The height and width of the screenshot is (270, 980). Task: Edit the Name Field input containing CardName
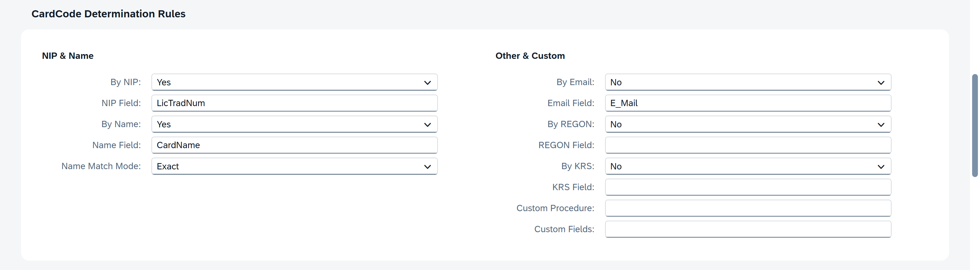pyautogui.click(x=294, y=145)
